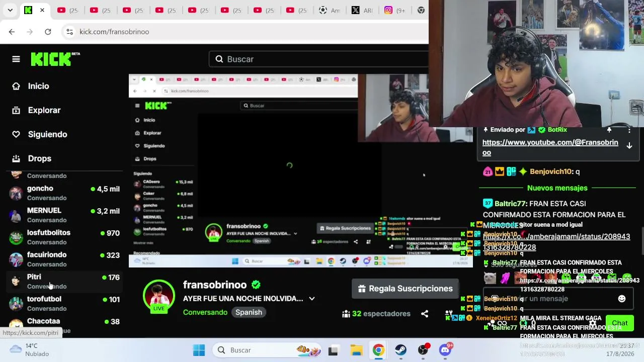Open OBS Studio from the taskbar
Viewport: 644px width, 362px height.
point(423,350)
